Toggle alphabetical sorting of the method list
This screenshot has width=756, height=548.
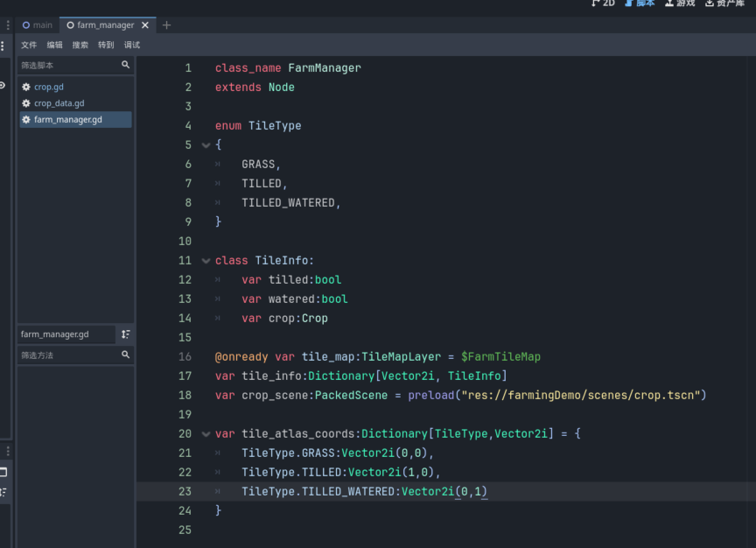pyautogui.click(x=126, y=334)
